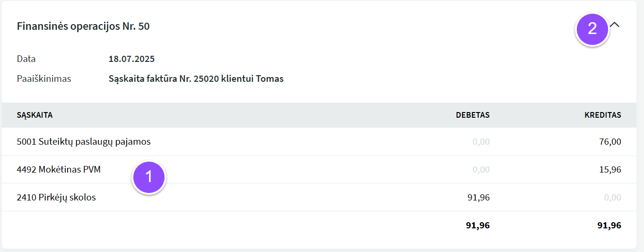Click the credit amount 76,00
The width and height of the screenshot is (644, 252).
click(609, 141)
